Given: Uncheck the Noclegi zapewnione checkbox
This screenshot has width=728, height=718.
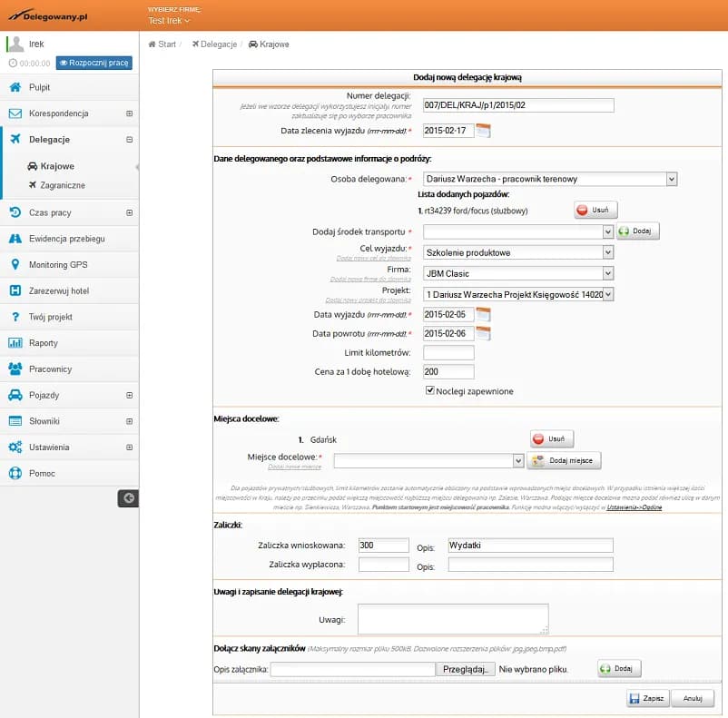Looking at the screenshot, I should [x=430, y=391].
